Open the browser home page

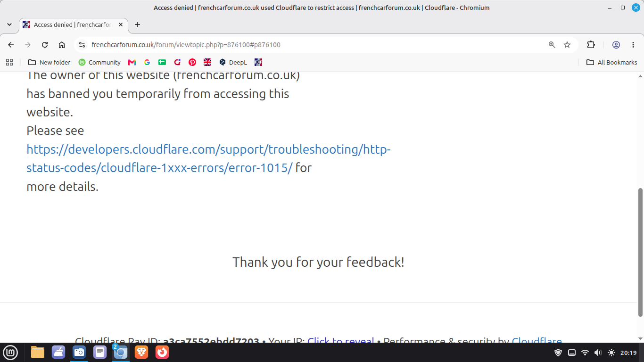coord(62,45)
